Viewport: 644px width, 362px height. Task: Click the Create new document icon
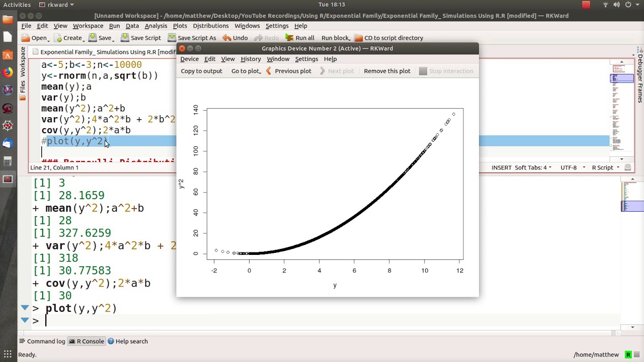(x=58, y=38)
